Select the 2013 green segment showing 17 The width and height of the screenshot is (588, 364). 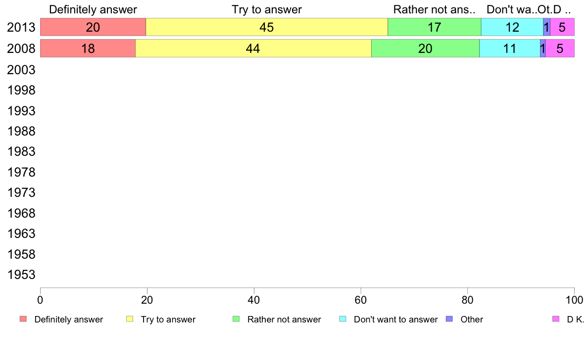(434, 27)
